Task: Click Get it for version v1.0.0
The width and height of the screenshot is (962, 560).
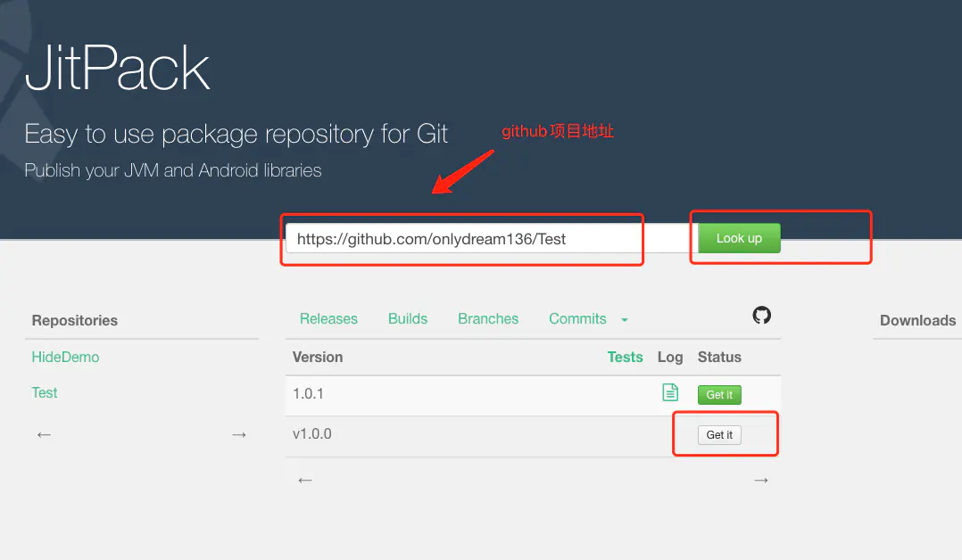Action: 719,435
